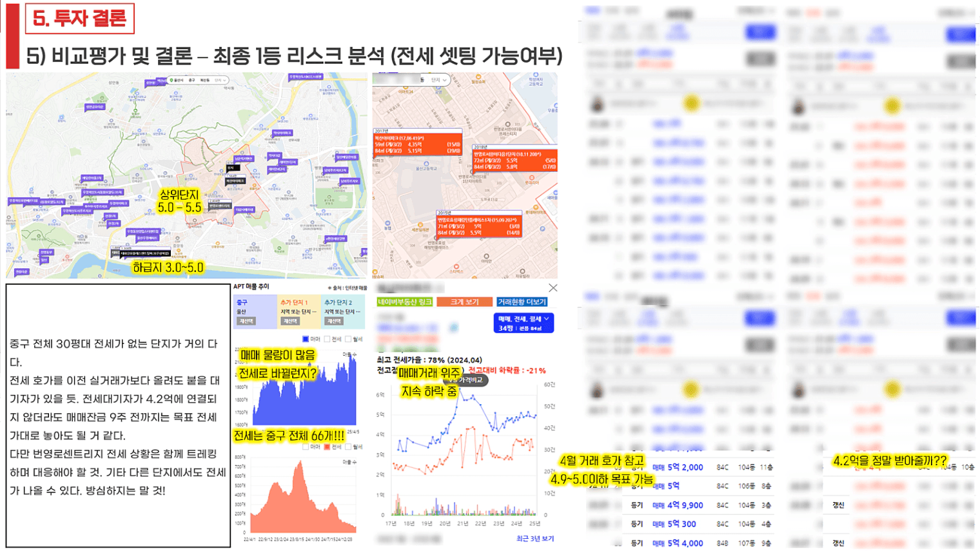Click 전고대비 하락률 : -21% text
Image resolution: width=980 pixels, height=551 pixels.
pyautogui.click(x=507, y=371)
